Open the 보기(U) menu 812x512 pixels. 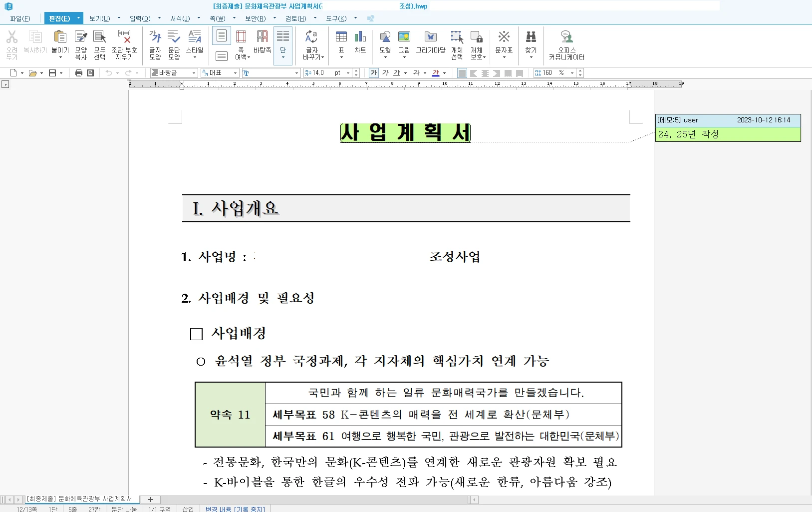[99, 18]
